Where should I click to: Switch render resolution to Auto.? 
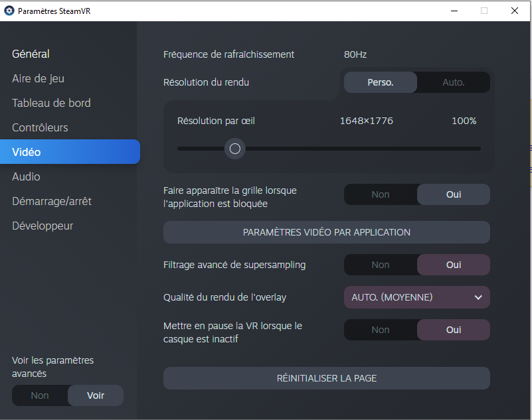point(453,82)
